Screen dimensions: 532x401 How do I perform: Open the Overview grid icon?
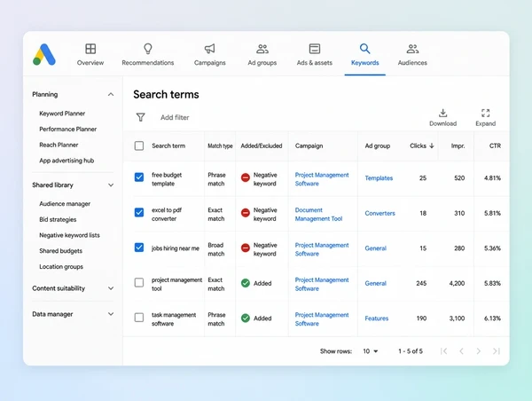coord(90,49)
